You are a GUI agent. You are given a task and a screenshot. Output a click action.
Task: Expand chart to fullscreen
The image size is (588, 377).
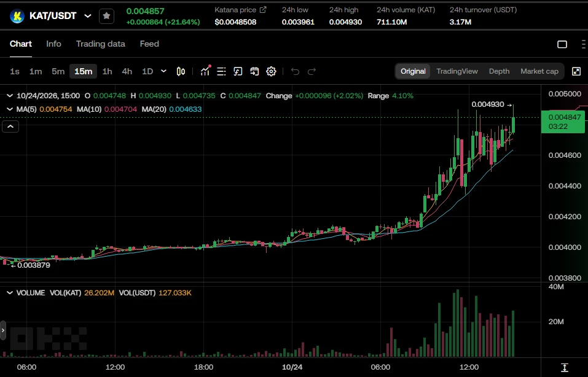[x=576, y=71]
